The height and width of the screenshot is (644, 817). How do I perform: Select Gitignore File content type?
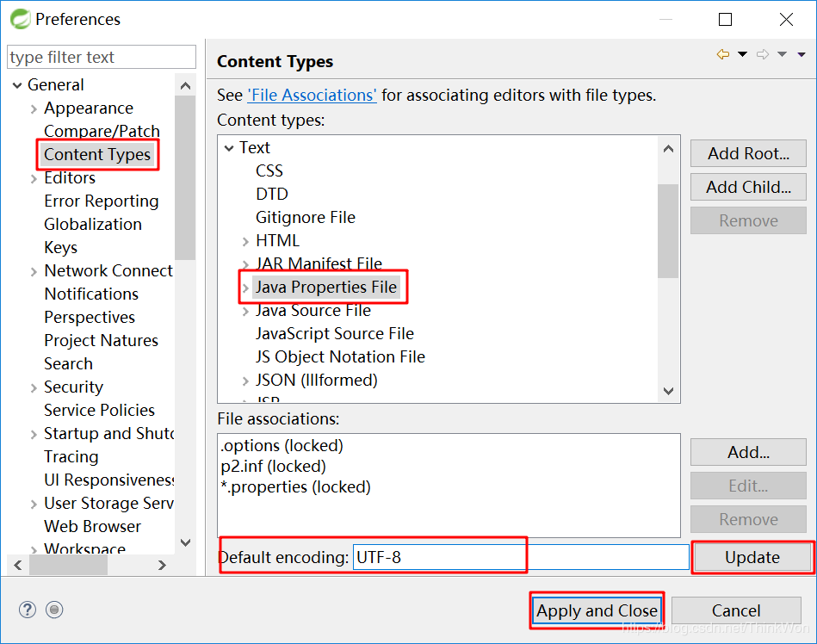[306, 217]
